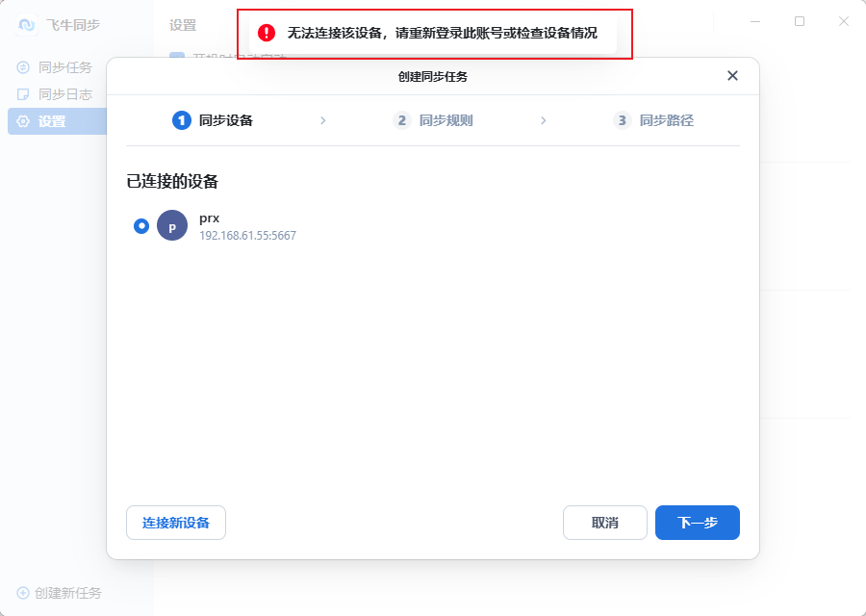Close the 创建同步任务 dialog
The width and height of the screenshot is (866, 616).
732,76
